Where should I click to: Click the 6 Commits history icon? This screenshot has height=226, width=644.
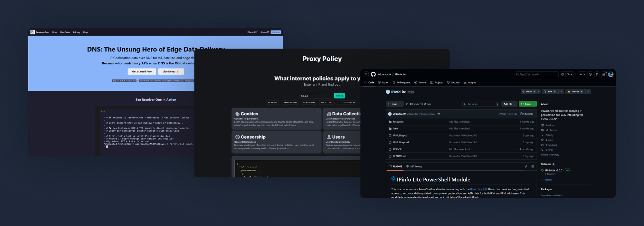pyautogui.click(x=521, y=114)
